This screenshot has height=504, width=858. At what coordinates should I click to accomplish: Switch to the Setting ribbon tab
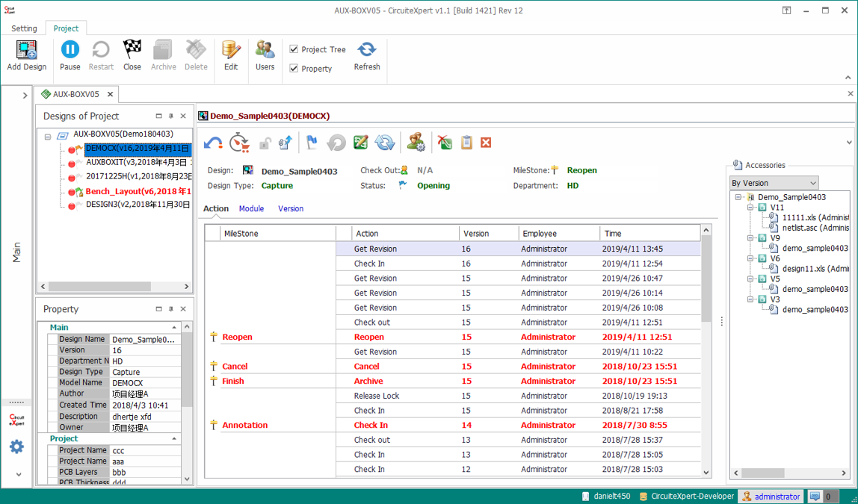(24, 28)
